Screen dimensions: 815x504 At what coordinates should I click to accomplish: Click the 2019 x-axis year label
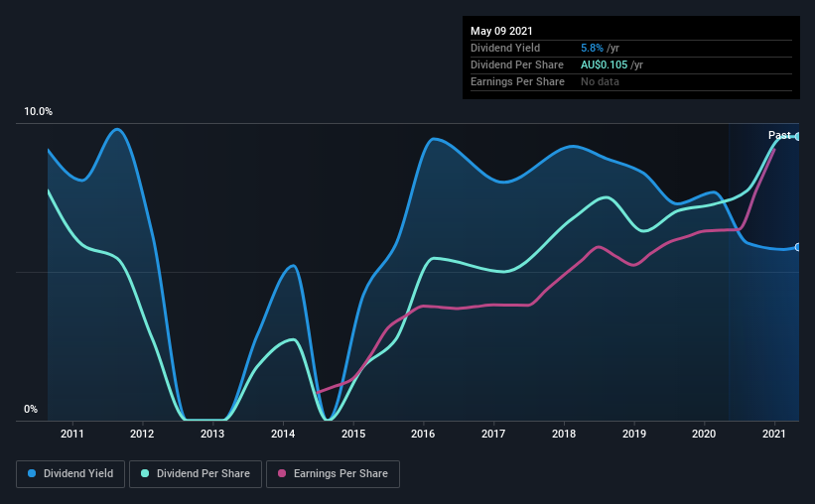point(634,434)
